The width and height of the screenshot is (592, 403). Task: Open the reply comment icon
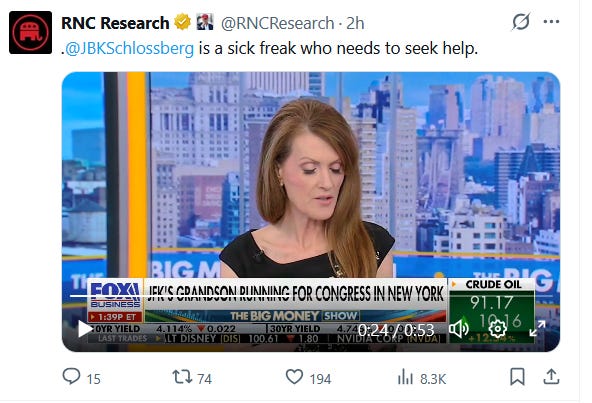pos(71,377)
